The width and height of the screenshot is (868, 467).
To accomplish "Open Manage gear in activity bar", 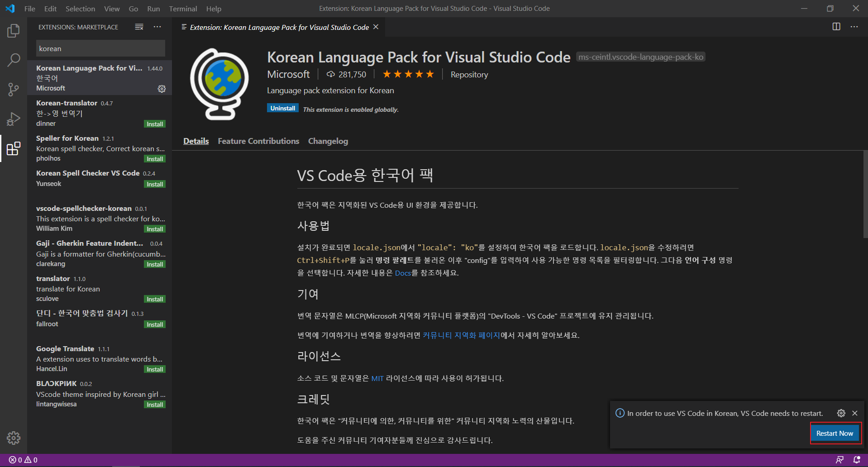I will (14, 438).
